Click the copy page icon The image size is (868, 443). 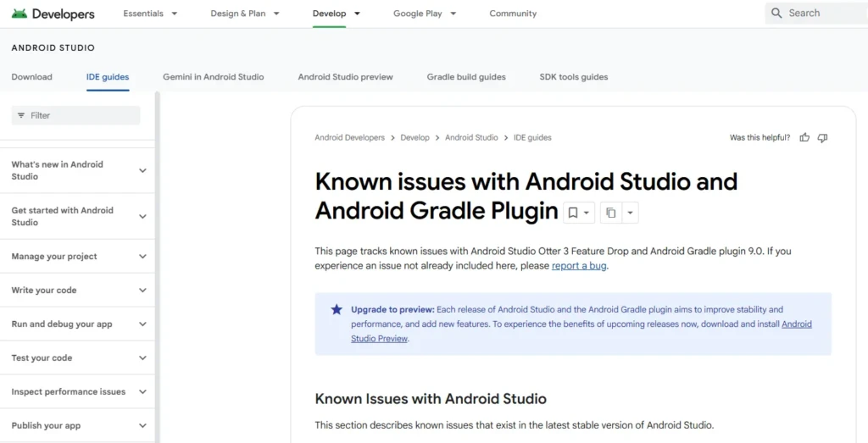(611, 213)
